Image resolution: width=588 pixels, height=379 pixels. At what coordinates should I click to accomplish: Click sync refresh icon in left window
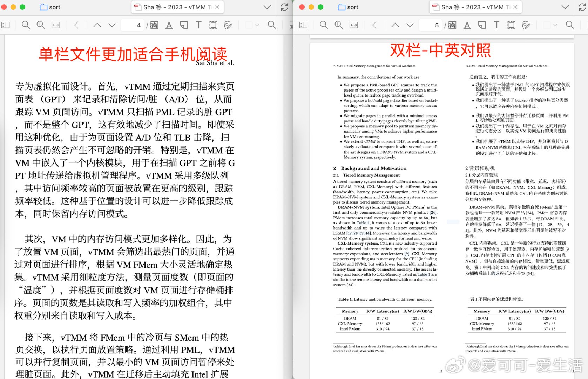point(284,7)
